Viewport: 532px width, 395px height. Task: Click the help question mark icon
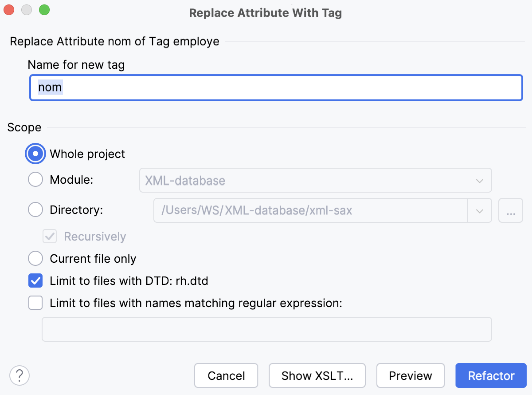[x=19, y=375]
